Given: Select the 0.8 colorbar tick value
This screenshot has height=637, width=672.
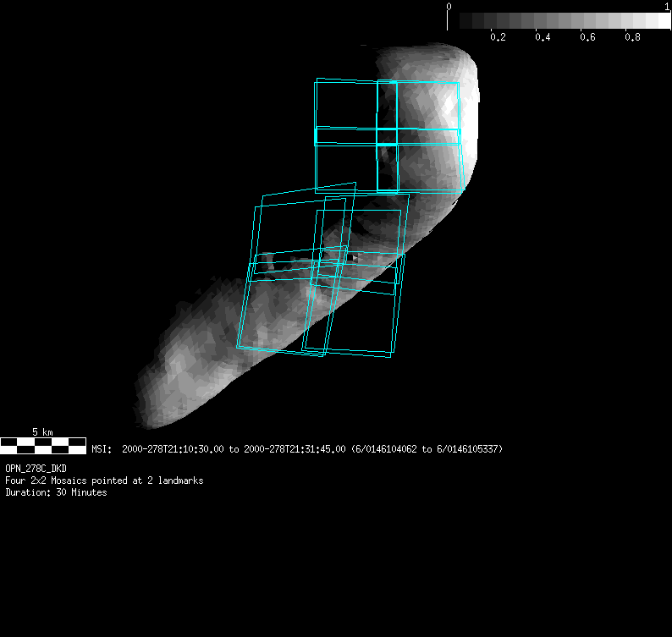Looking at the screenshot, I should click(632, 38).
